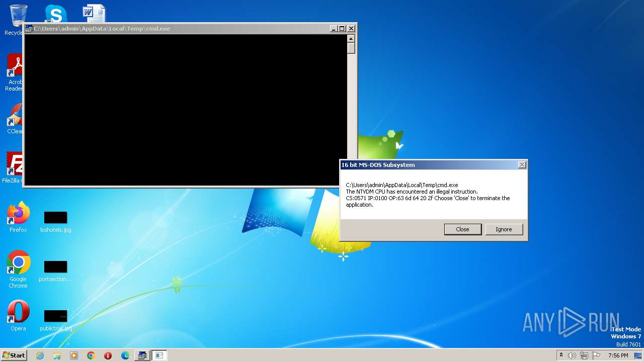This screenshot has height=362, width=644.
Task: Switch to the cmd.exe taskbar button
Action: pos(142,355)
